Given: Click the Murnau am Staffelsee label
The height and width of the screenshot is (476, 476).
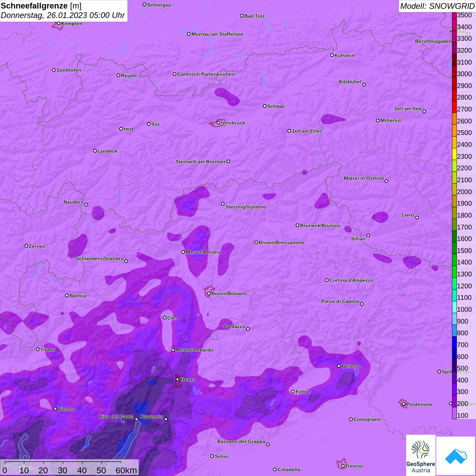Looking at the screenshot, I should [217, 34].
